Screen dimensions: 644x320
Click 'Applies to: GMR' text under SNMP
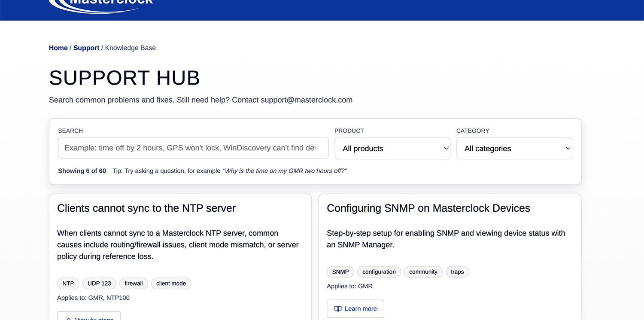(349, 286)
